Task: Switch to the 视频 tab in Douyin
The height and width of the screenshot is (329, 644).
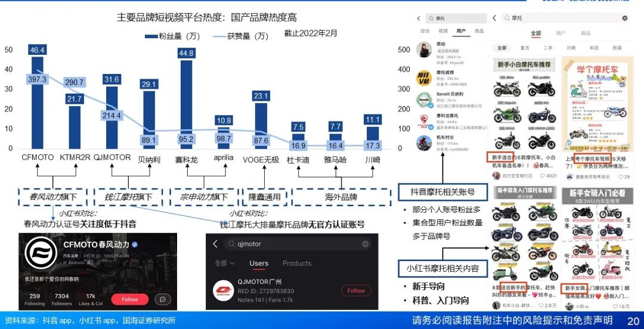Action: (x=443, y=31)
